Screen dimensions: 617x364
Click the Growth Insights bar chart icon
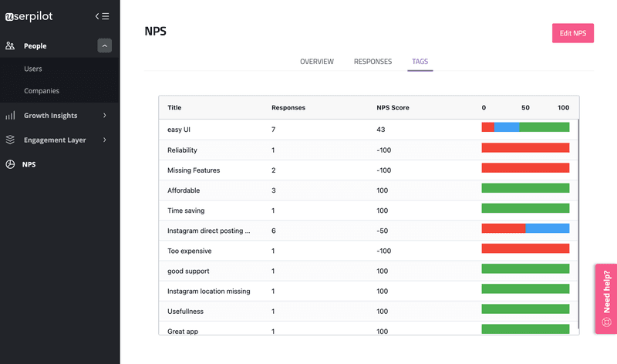pos(10,116)
